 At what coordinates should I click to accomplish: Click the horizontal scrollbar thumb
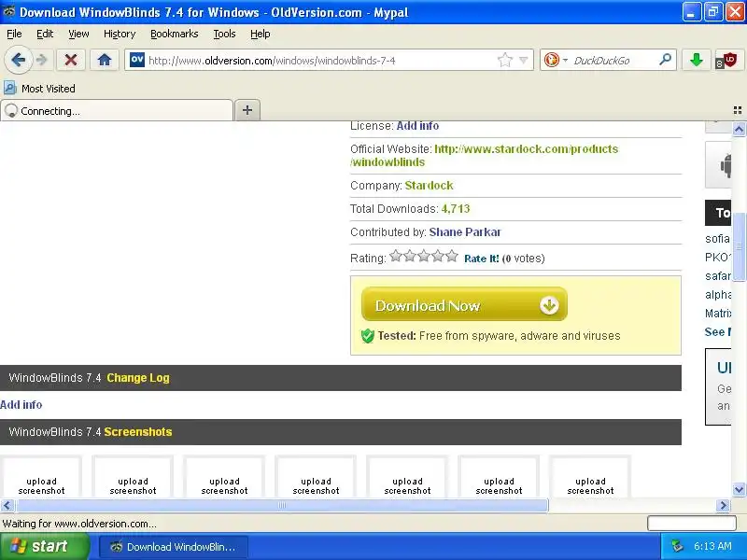[x=282, y=505]
